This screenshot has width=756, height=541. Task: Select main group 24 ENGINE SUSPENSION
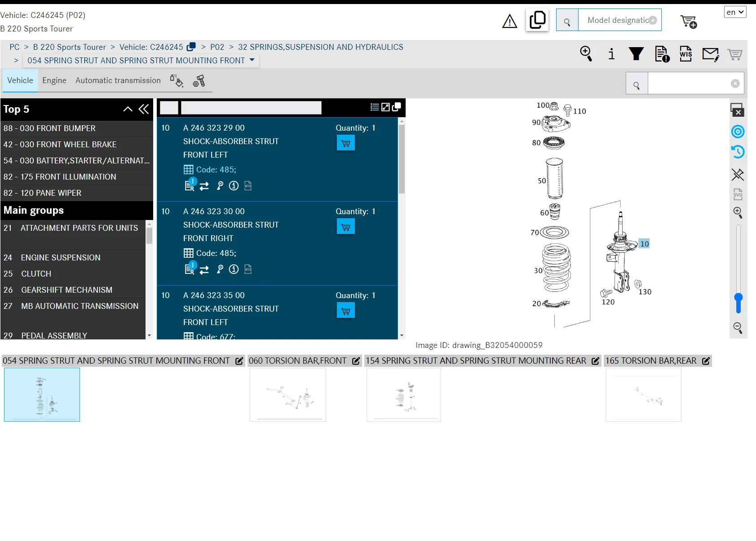point(73,258)
